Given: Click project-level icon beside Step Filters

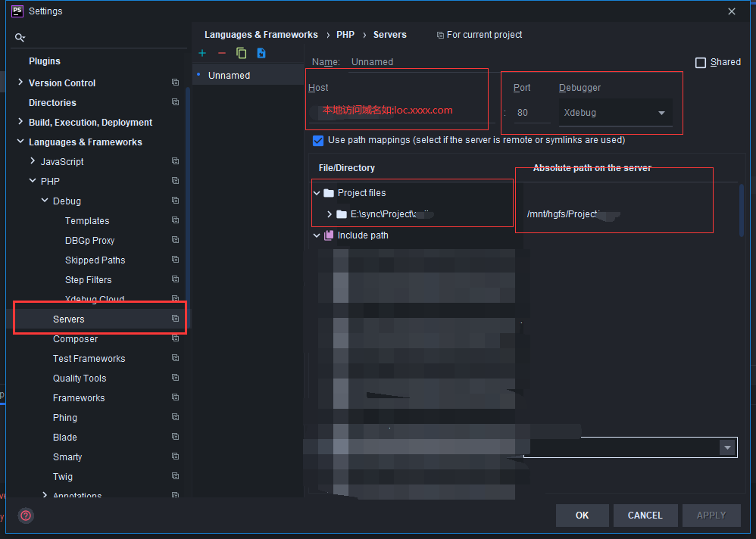Looking at the screenshot, I should [176, 279].
